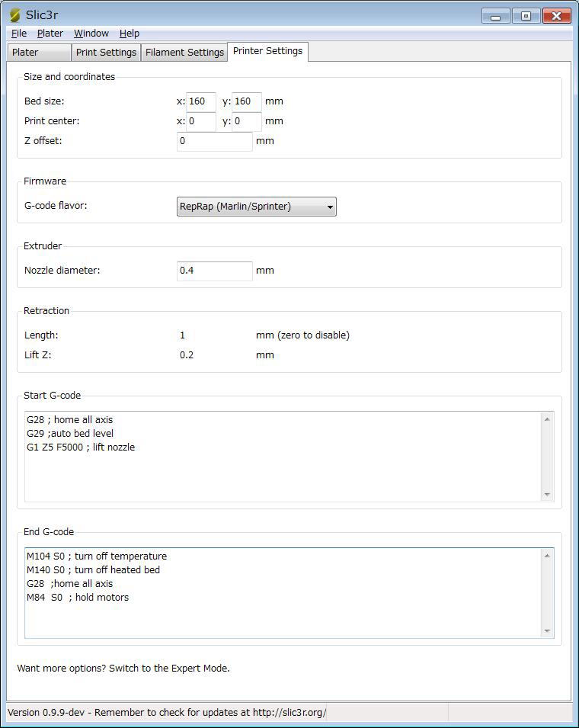Minimize the Slic3r window
Screen dimensions: 579x728
pyautogui.click(x=495, y=16)
